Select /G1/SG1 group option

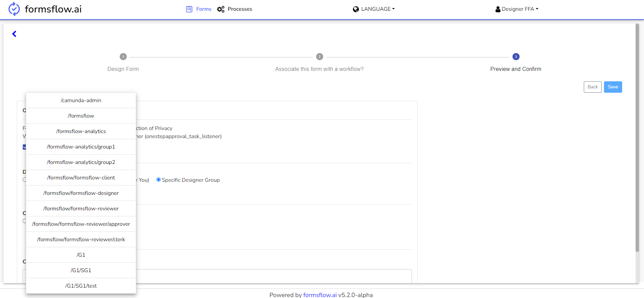pos(81,270)
